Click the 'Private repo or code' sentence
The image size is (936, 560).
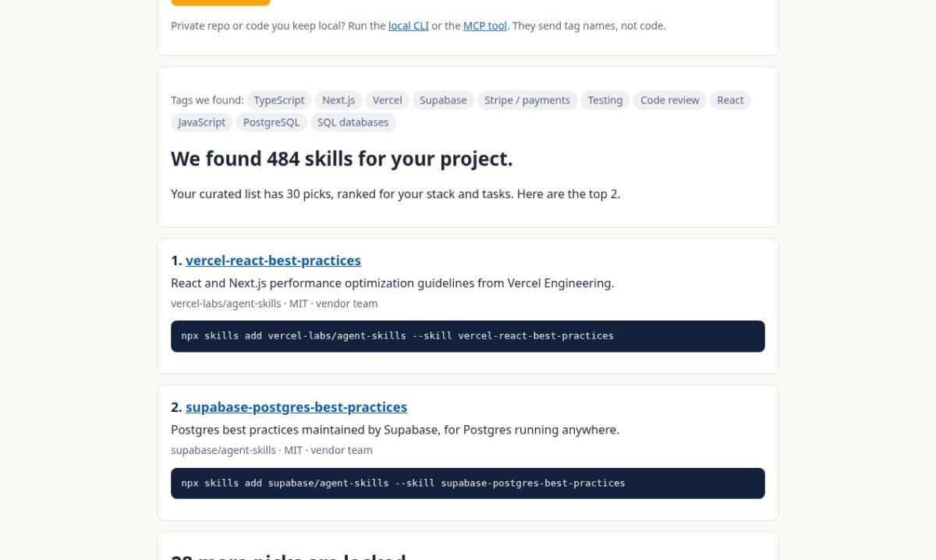pos(418,26)
